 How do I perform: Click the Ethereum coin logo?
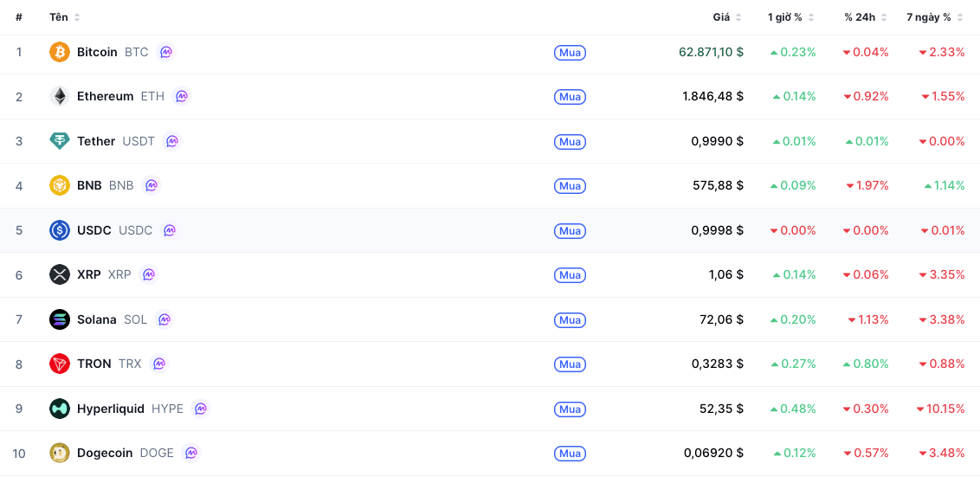pos(60,96)
